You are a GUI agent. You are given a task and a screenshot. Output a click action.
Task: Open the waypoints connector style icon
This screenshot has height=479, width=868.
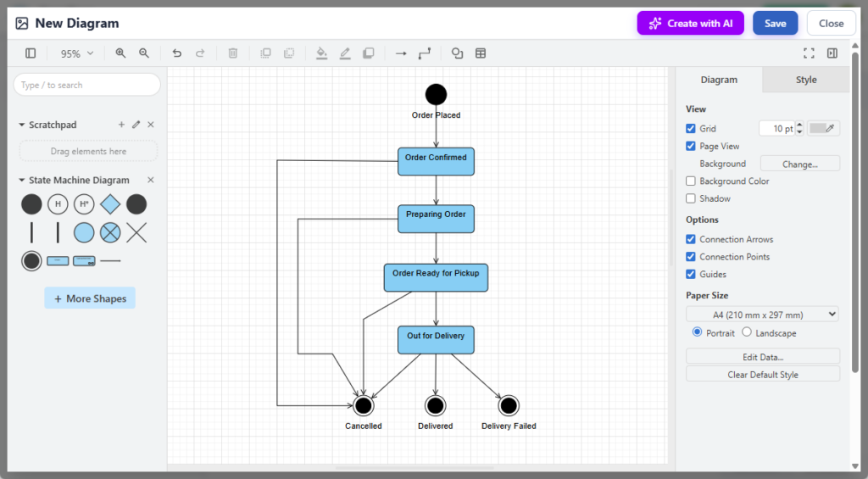pos(425,53)
